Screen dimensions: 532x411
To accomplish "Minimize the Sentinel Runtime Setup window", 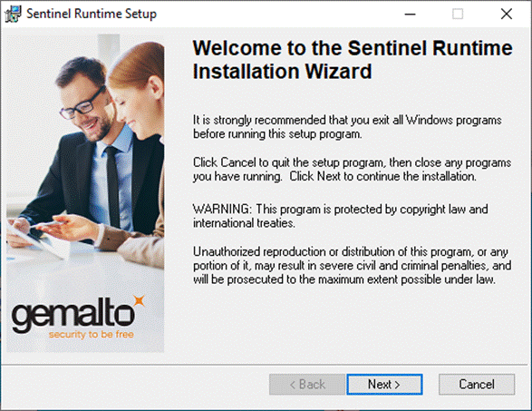I will click(410, 14).
